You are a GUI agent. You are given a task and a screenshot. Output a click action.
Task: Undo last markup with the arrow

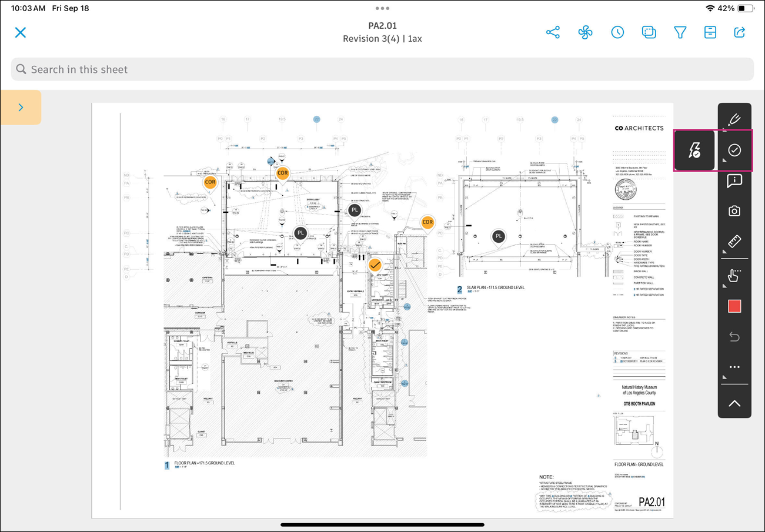[734, 337]
